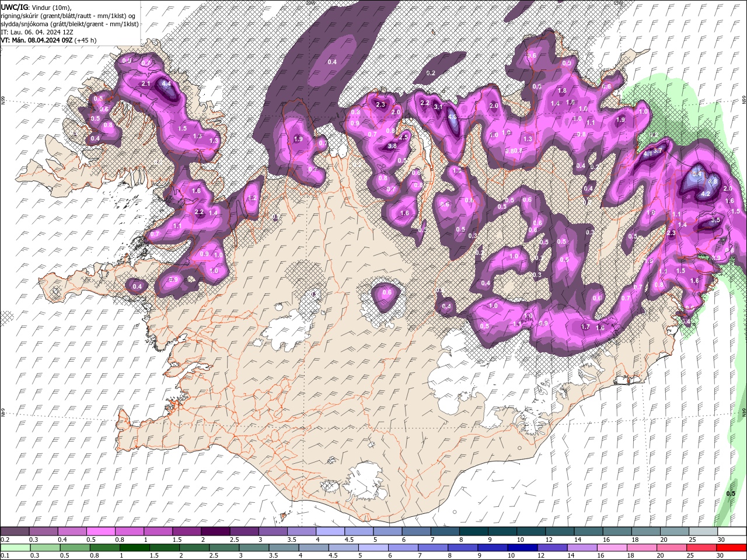747x560 pixels.
Task: Pick the bright red rain swatch labeled 30
Action: point(731,548)
